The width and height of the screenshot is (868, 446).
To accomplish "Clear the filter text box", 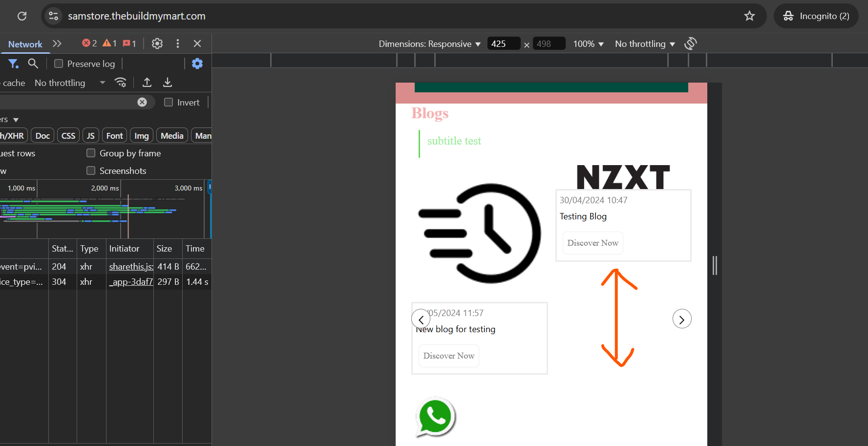I will tap(142, 102).
